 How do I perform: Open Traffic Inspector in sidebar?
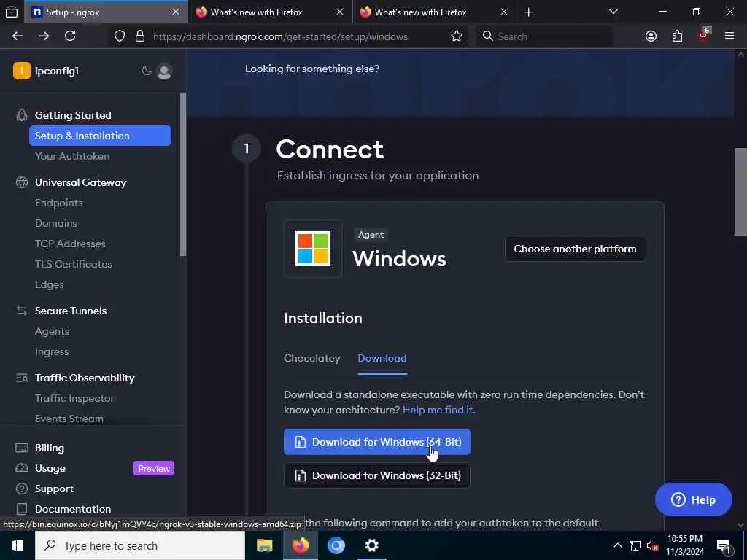(75, 398)
